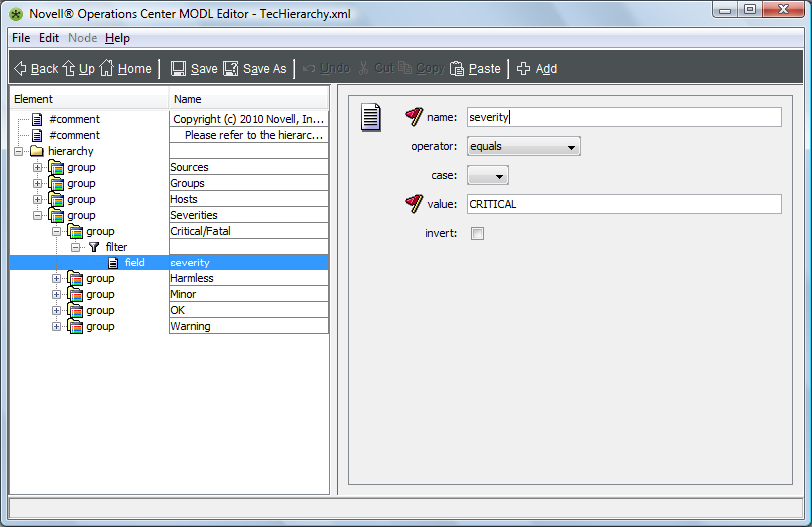
Task: Expand the Harmless group node
Action: pos(57,279)
